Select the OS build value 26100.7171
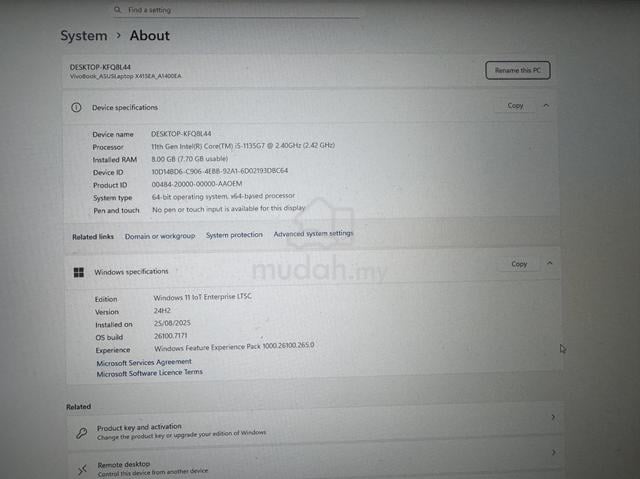Viewport: 640px width, 479px height. click(171, 336)
